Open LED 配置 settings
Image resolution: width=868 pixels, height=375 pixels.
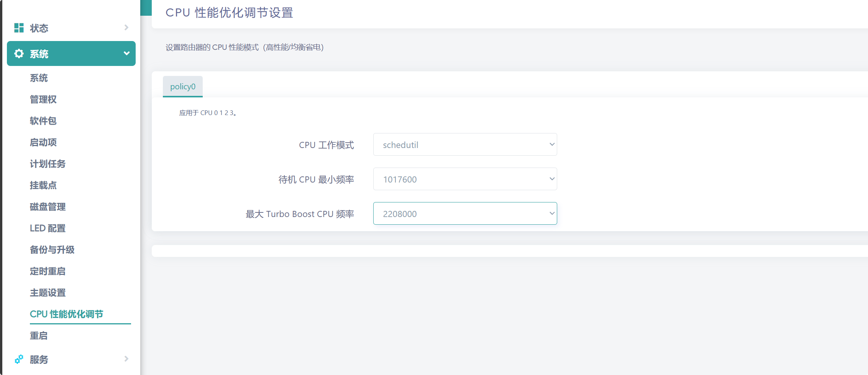(48, 229)
